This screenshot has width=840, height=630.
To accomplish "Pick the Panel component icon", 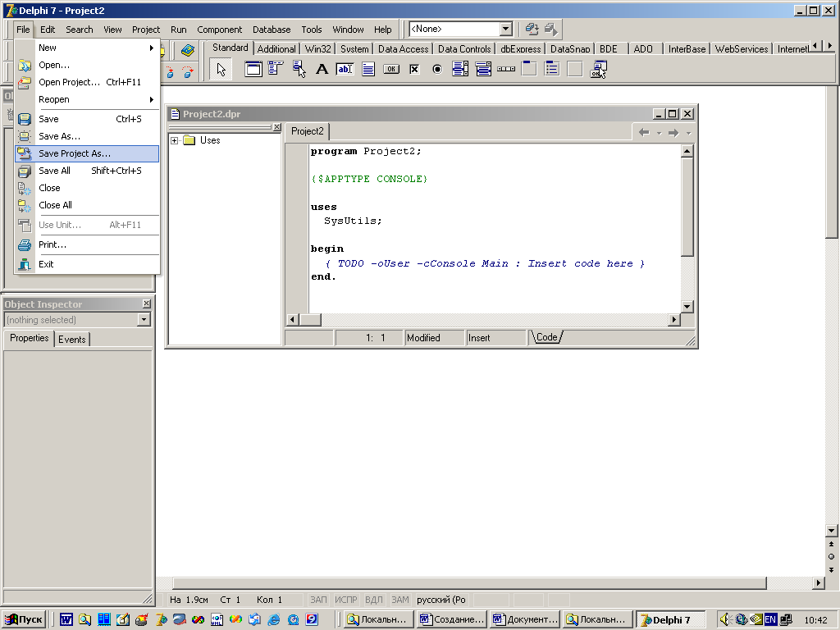I will 575,69.
